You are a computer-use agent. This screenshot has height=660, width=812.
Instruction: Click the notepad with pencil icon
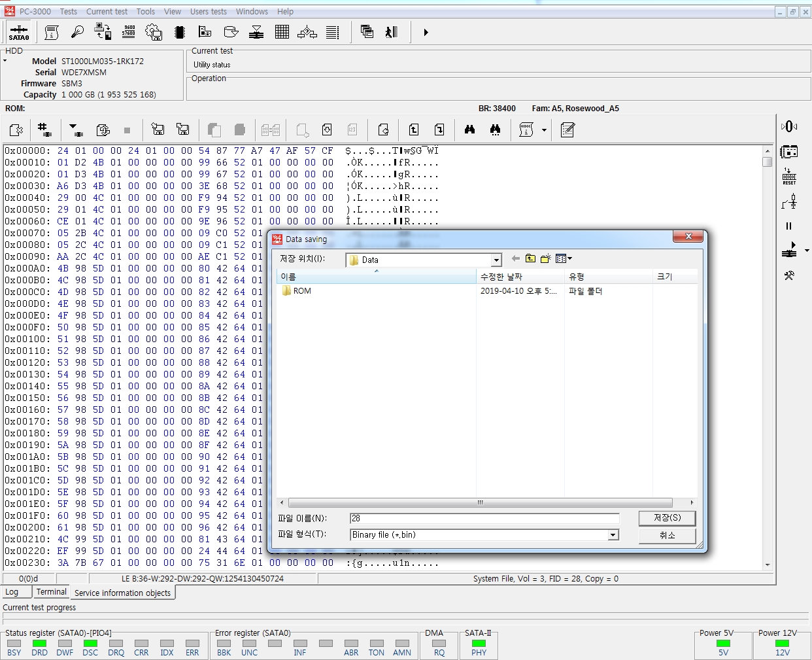tap(567, 130)
